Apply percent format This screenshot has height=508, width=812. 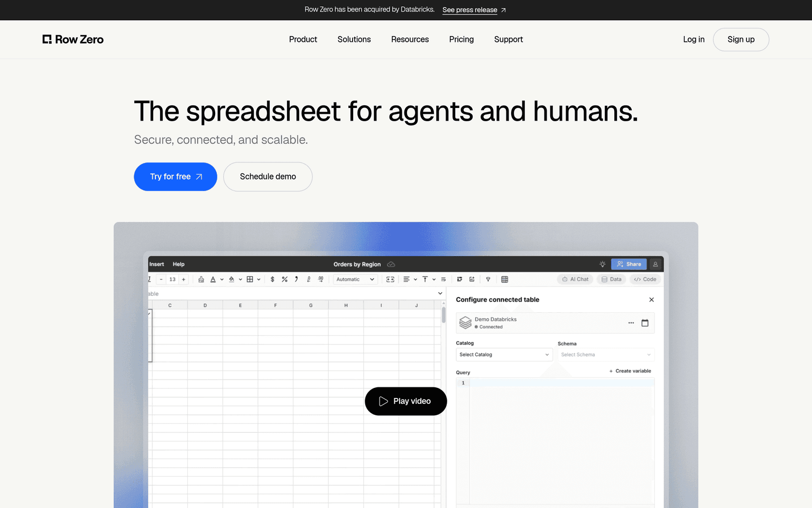click(x=284, y=279)
